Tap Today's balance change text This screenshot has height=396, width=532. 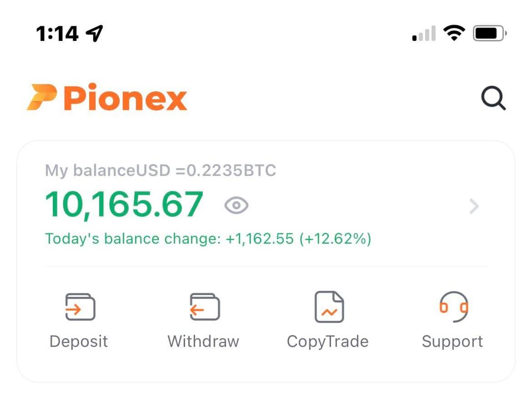point(208,239)
